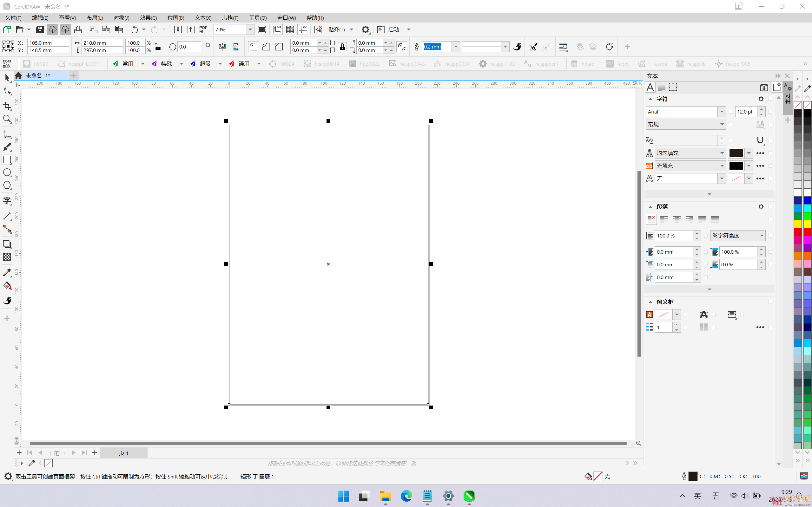Select the Polygon tool

click(x=7, y=185)
